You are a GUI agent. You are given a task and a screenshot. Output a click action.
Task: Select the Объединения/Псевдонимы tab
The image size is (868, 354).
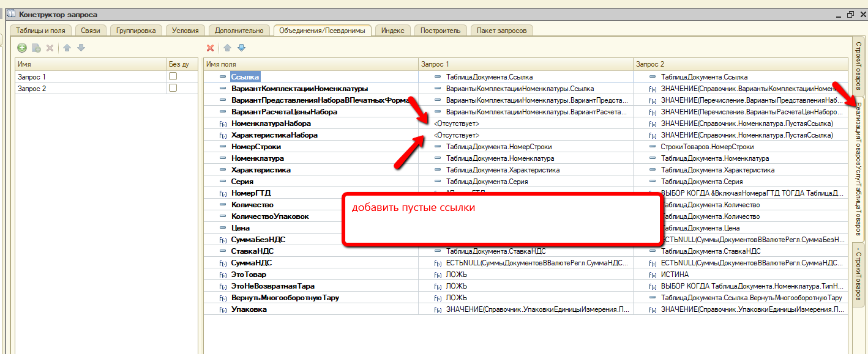(x=323, y=30)
